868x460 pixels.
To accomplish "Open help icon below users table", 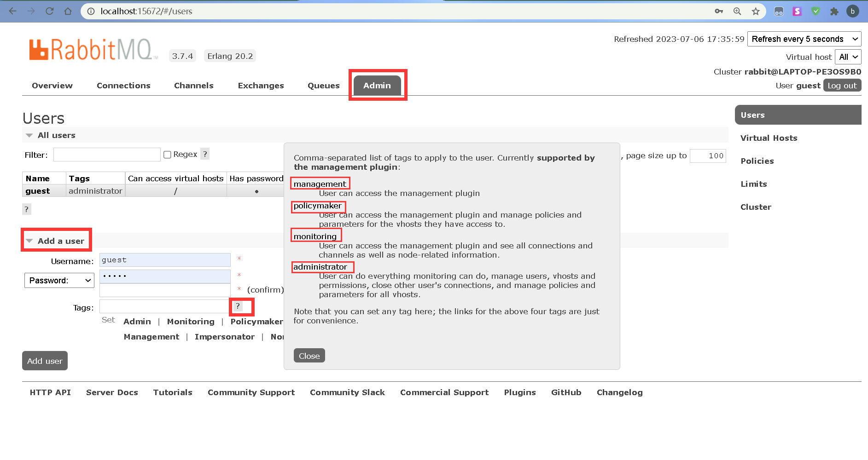I will coord(27,209).
